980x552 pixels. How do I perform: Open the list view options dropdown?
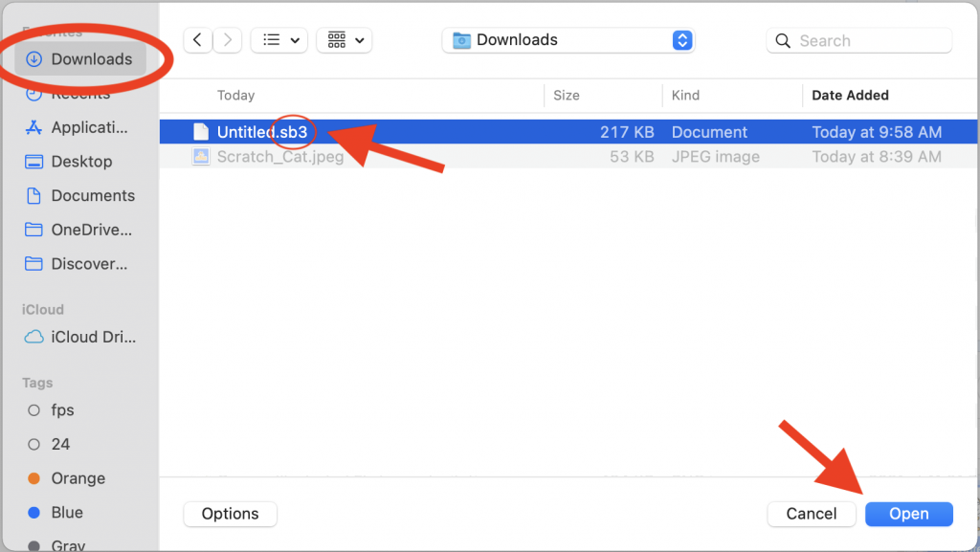tap(278, 40)
